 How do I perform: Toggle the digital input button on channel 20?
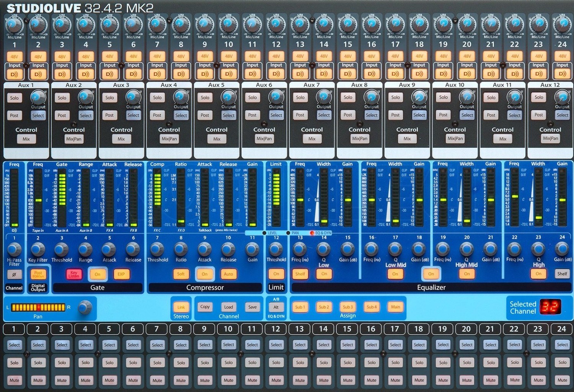click(x=467, y=74)
